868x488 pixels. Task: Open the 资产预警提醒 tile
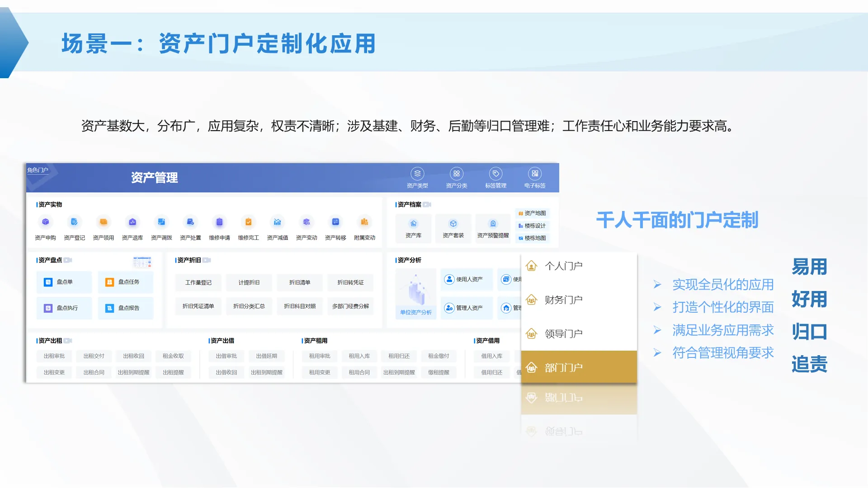493,229
